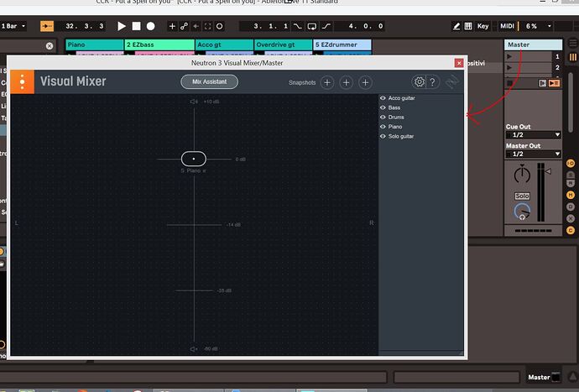Open dropdown next to 6 % CPU meter
The width and height of the screenshot is (579, 392).
point(549,26)
